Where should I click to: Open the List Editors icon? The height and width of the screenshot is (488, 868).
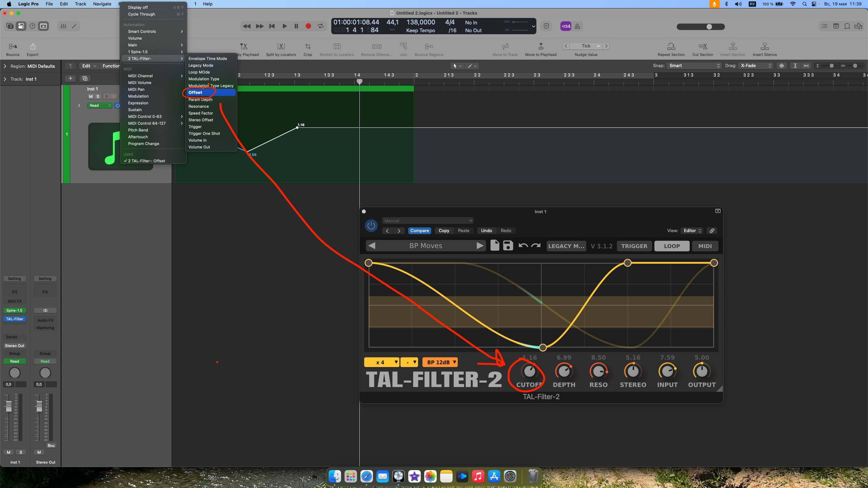point(824,26)
